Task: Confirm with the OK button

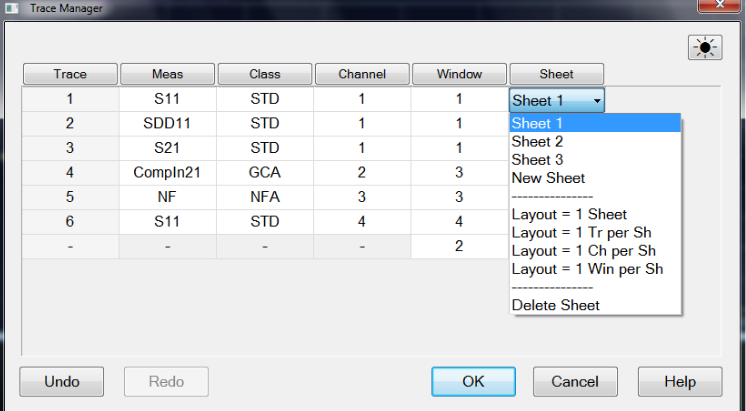Action: tap(473, 382)
